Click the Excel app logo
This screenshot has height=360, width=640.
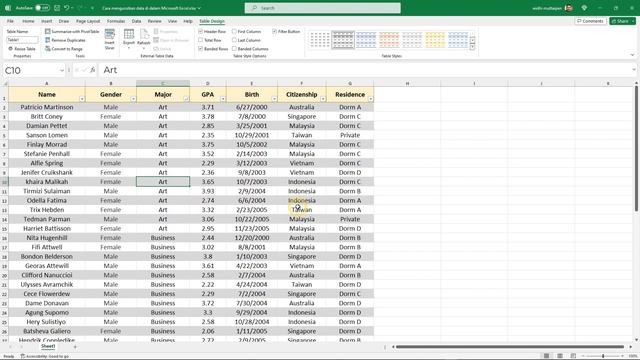pyautogui.click(x=8, y=8)
